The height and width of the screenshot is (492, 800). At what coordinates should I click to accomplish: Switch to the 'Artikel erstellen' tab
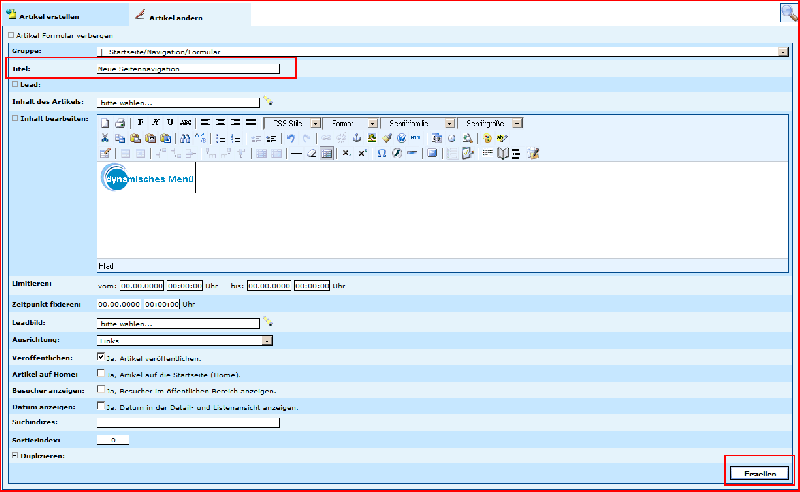(x=50, y=18)
